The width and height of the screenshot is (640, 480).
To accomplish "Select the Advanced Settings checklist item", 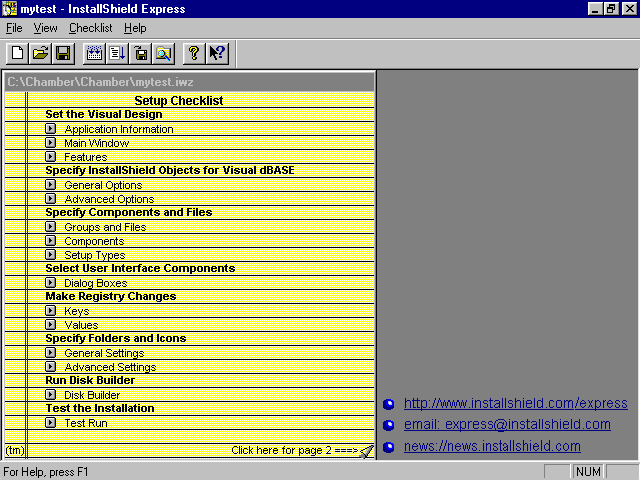I will 110,367.
